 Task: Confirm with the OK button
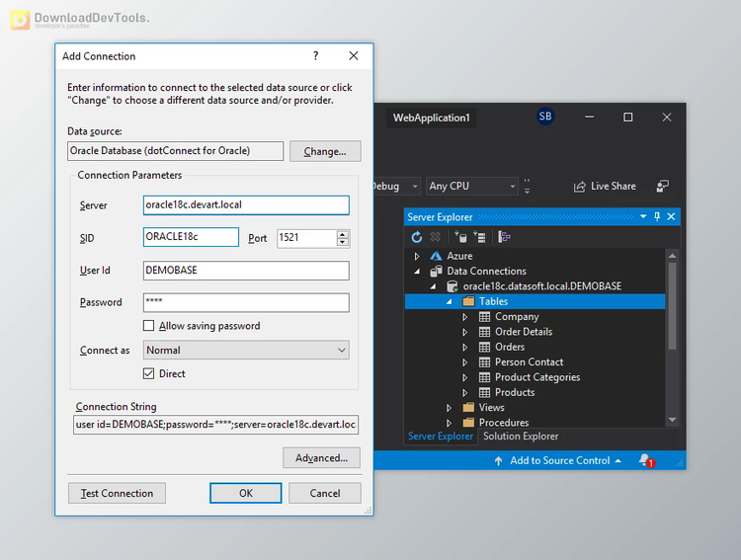tap(246, 494)
